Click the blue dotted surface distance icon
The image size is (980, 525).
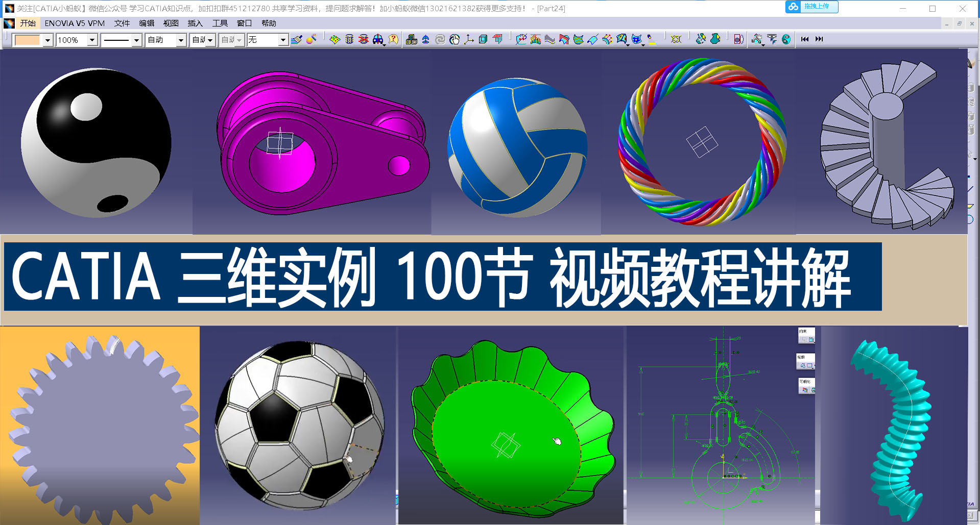pos(636,39)
